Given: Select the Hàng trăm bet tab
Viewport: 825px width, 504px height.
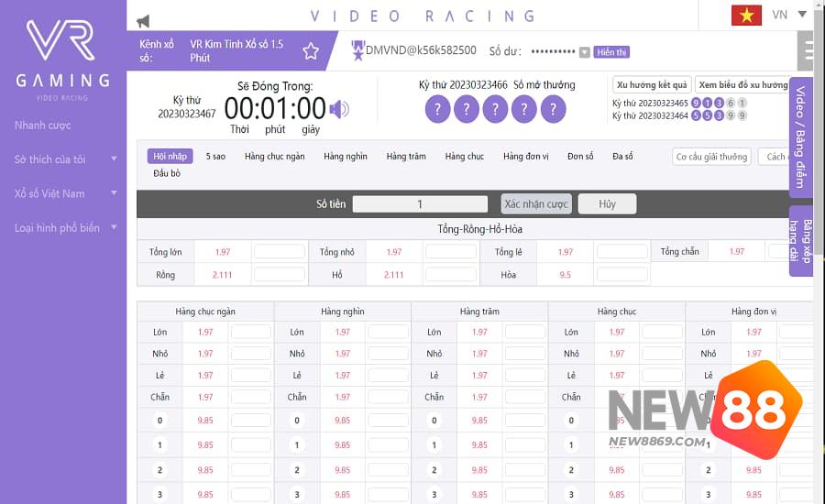Looking at the screenshot, I should coord(406,157).
